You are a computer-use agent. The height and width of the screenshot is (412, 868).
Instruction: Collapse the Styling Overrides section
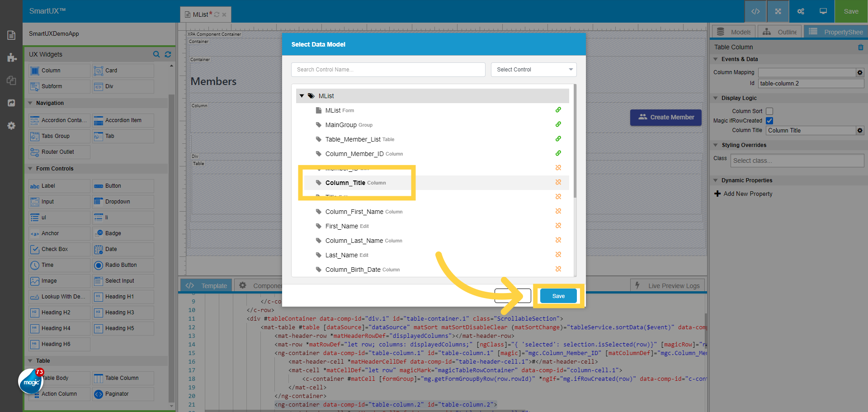tap(716, 145)
